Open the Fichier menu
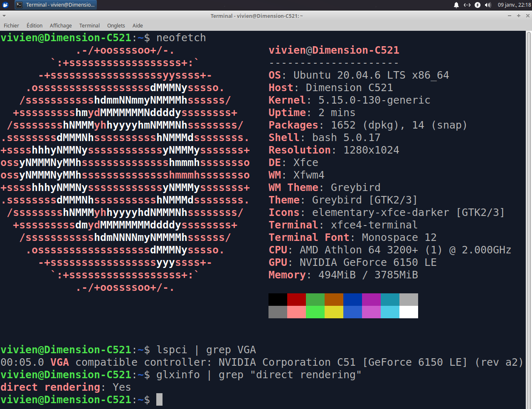Viewport: 532px width, 409px height. point(11,25)
